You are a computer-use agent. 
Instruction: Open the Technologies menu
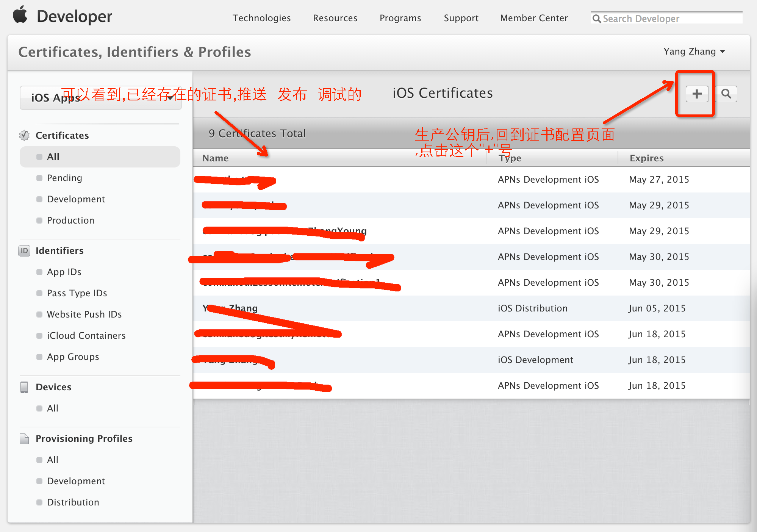click(261, 18)
